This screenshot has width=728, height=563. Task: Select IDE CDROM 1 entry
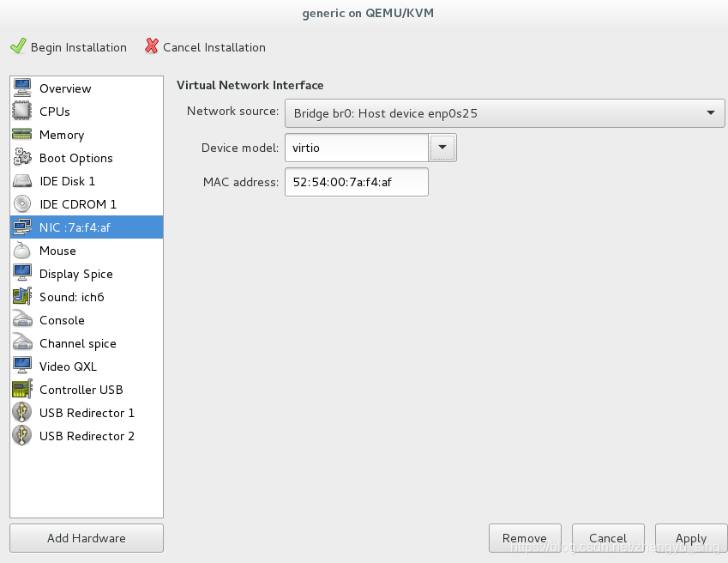[x=87, y=204]
